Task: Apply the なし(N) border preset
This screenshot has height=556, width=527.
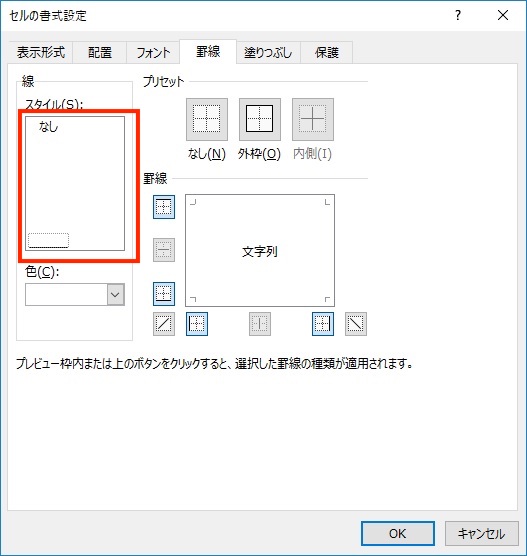Action: [207, 119]
